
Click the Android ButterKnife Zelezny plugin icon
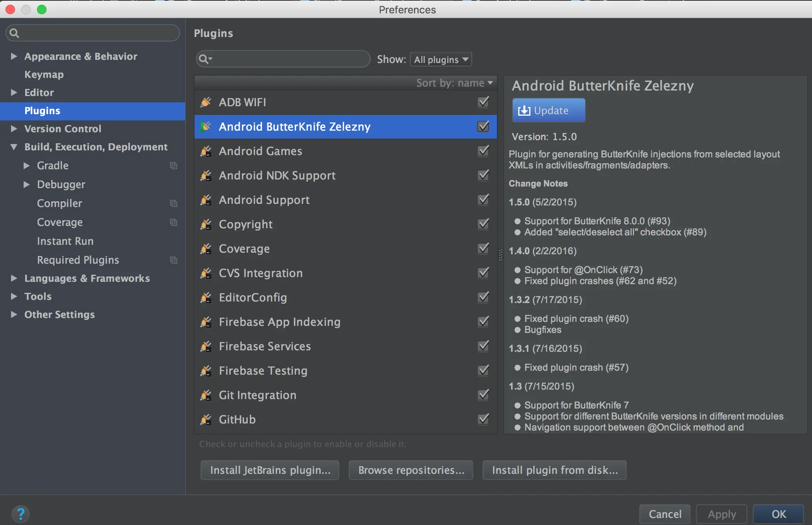click(x=206, y=127)
